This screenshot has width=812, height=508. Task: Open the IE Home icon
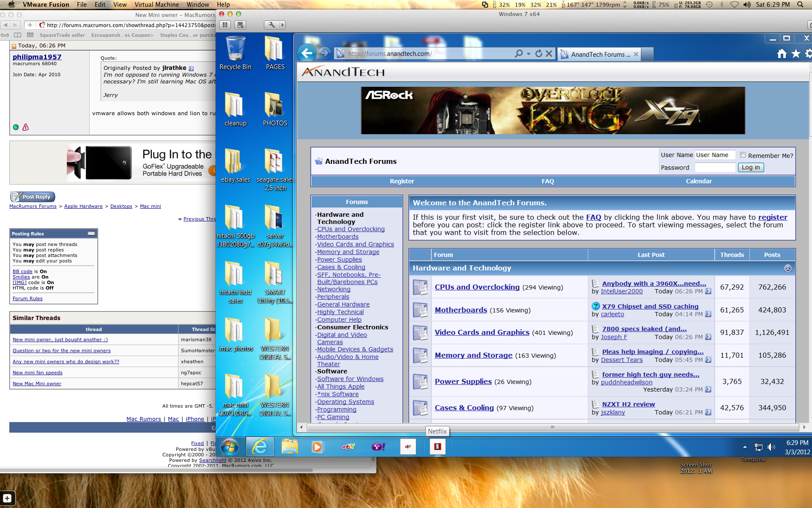click(x=782, y=54)
